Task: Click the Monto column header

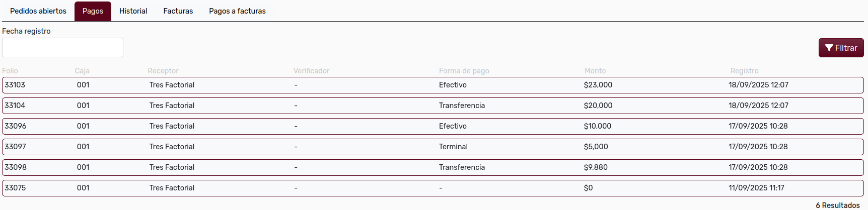Action: click(x=595, y=71)
